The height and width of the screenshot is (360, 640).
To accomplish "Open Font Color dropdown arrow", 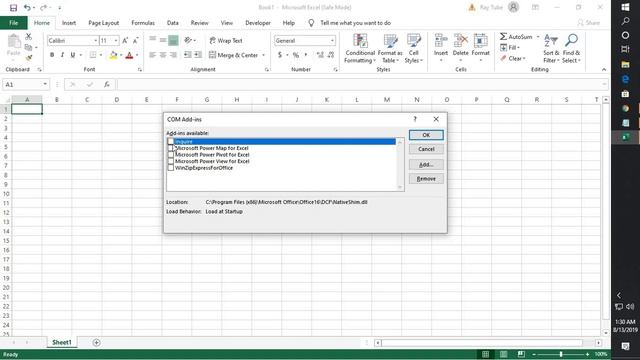I will pos(137,55).
